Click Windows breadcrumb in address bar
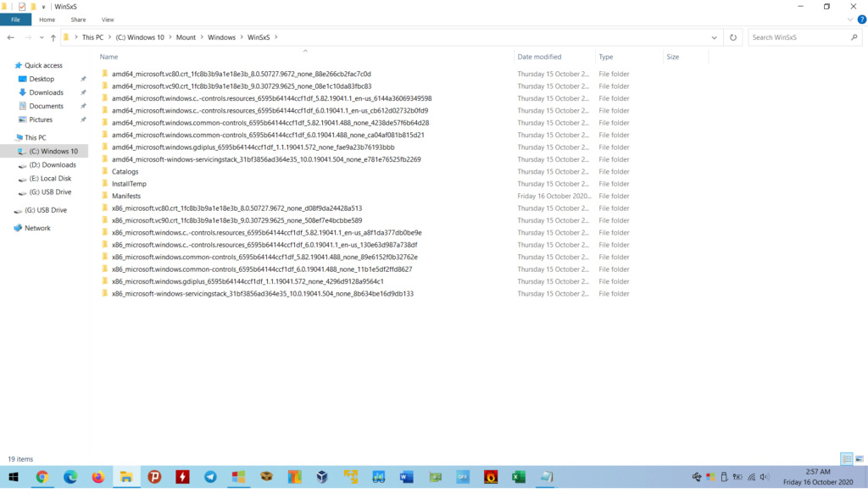 pyautogui.click(x=221, y=37)
